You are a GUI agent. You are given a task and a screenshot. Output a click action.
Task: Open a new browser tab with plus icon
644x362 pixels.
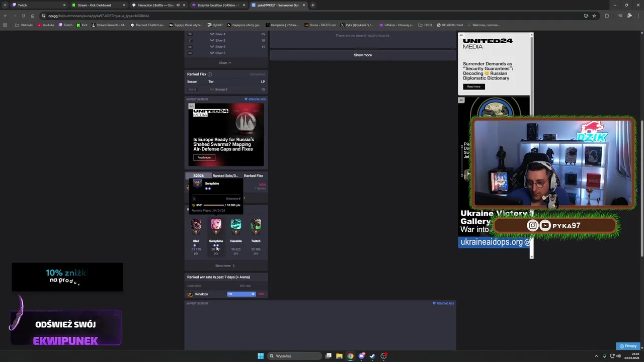313,5
